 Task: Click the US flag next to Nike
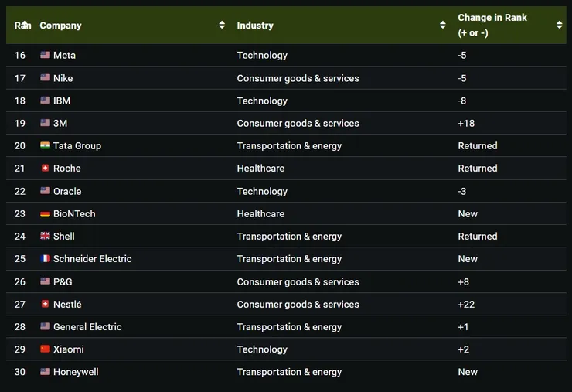point(46,77)
